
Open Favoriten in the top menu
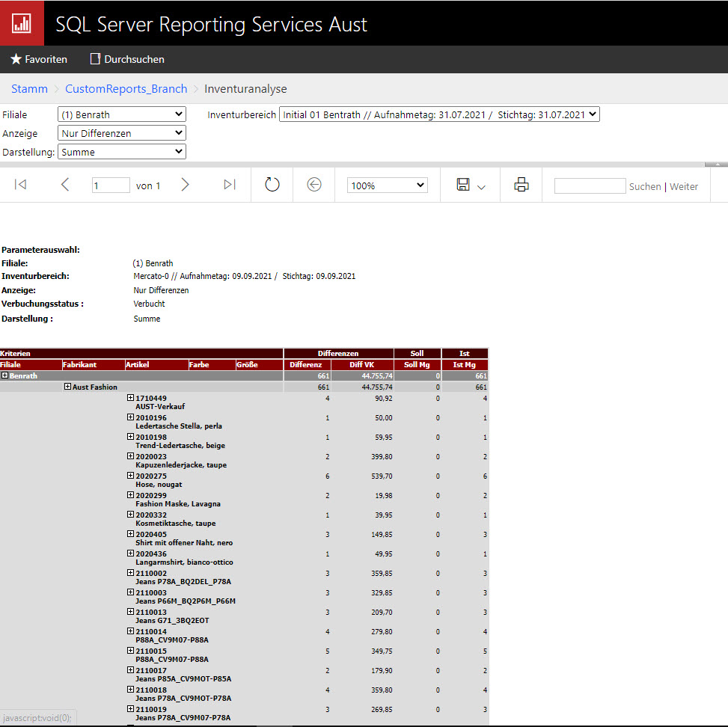(x=39, y=59)
